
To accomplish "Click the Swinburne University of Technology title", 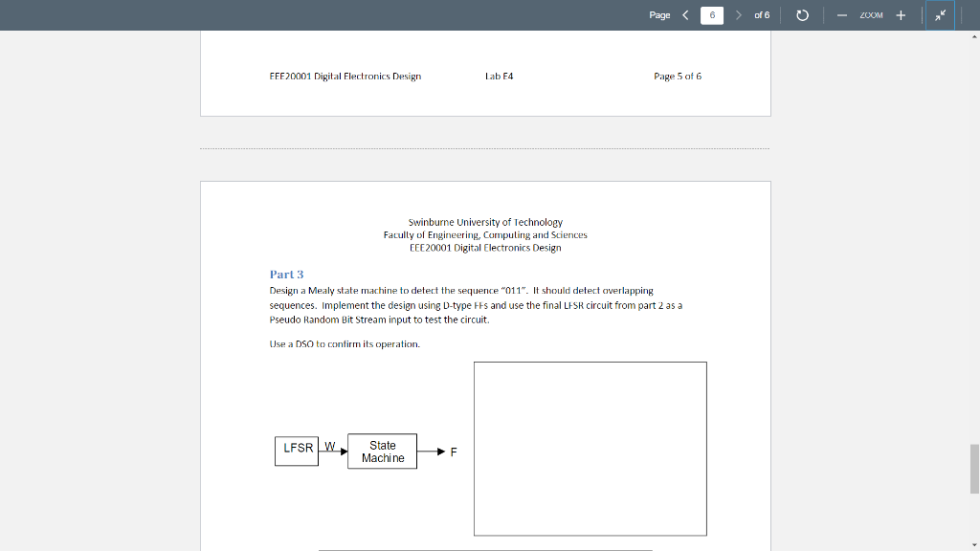I will [x=485, y=221].
